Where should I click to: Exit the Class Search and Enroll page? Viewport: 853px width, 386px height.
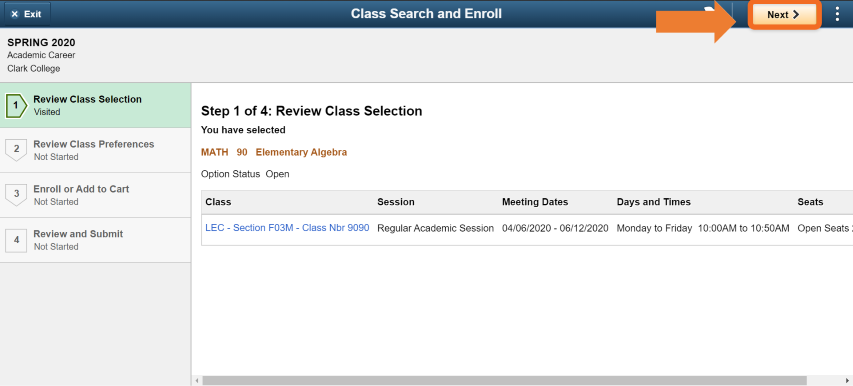pyautogui.click(x=27, y=15)
